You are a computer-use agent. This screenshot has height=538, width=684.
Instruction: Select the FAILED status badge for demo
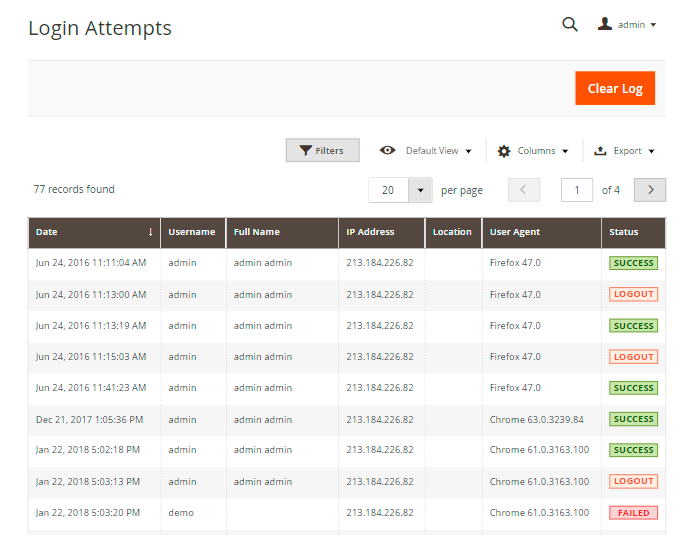633,513
